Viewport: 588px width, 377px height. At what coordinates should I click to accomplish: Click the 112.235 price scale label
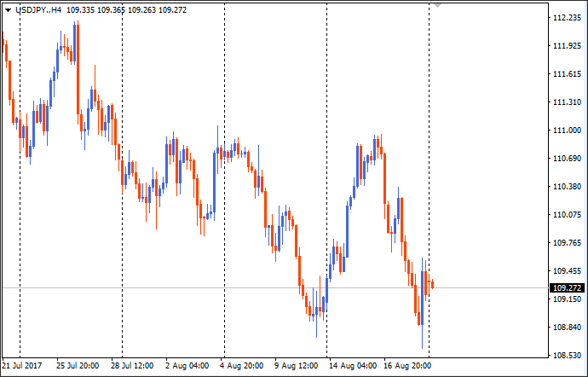(567, 18)
